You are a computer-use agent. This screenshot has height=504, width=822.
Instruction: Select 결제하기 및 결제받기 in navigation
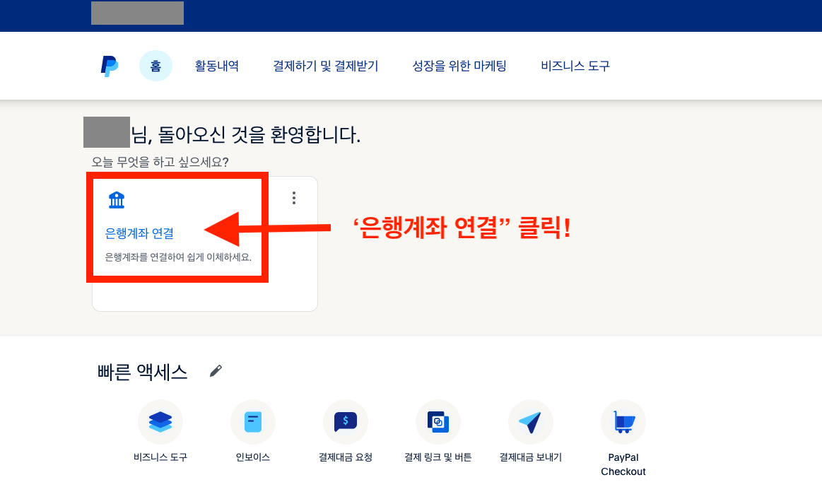point(327,65)
